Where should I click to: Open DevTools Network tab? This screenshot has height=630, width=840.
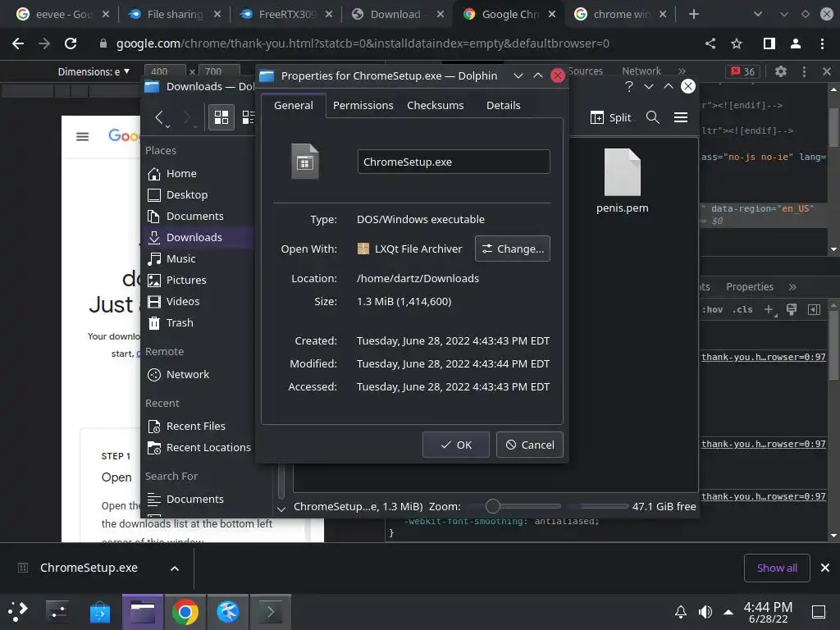(641, 71)
